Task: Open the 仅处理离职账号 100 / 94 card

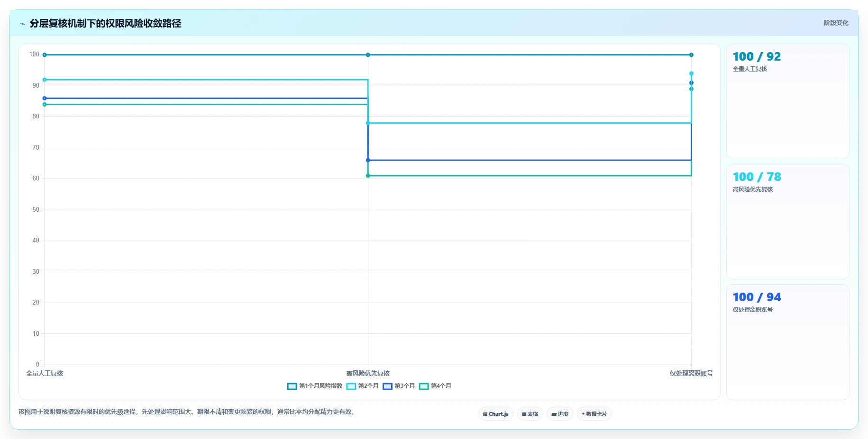Action: 787,342
